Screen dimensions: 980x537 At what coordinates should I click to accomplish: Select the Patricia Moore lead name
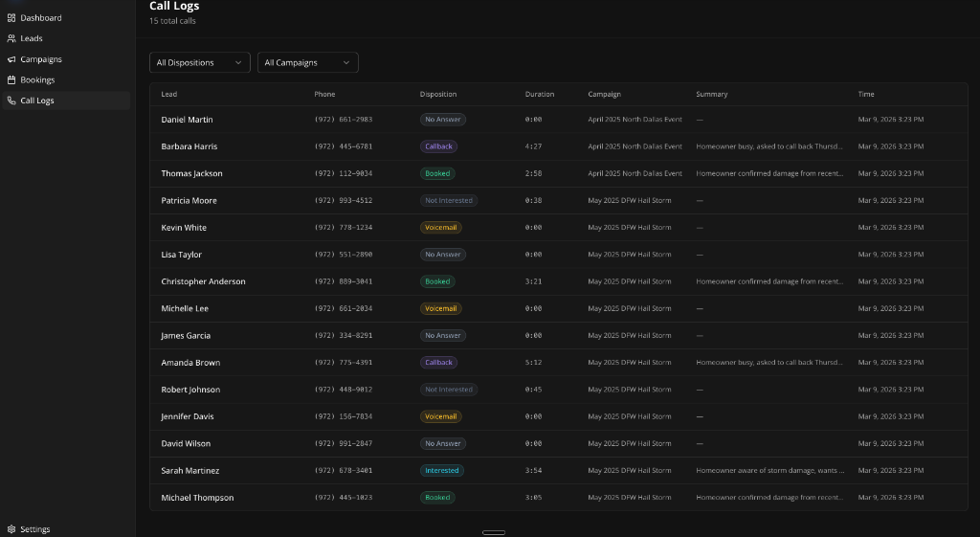click(x=189, y=201)
